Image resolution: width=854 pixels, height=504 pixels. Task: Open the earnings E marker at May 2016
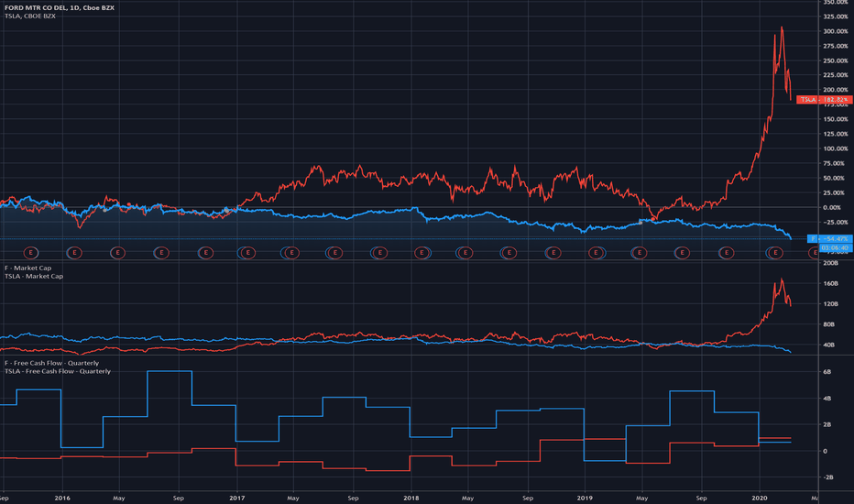point(117,253)
